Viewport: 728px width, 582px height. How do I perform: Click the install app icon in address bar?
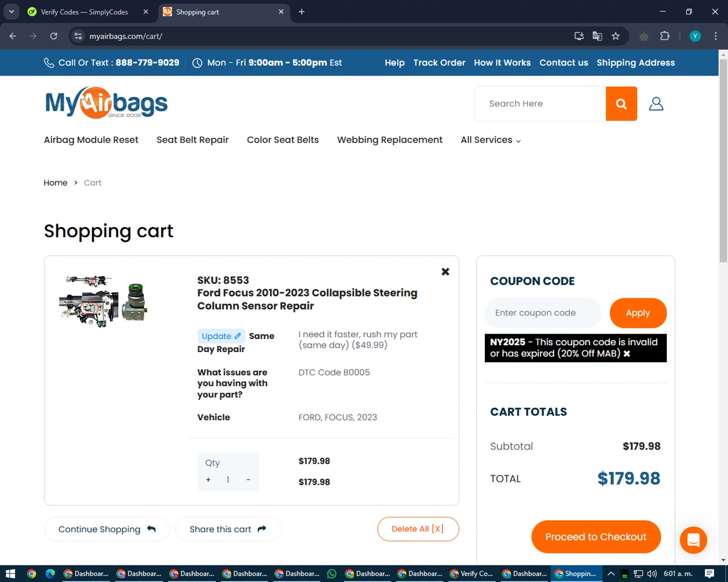click(579, 36)
